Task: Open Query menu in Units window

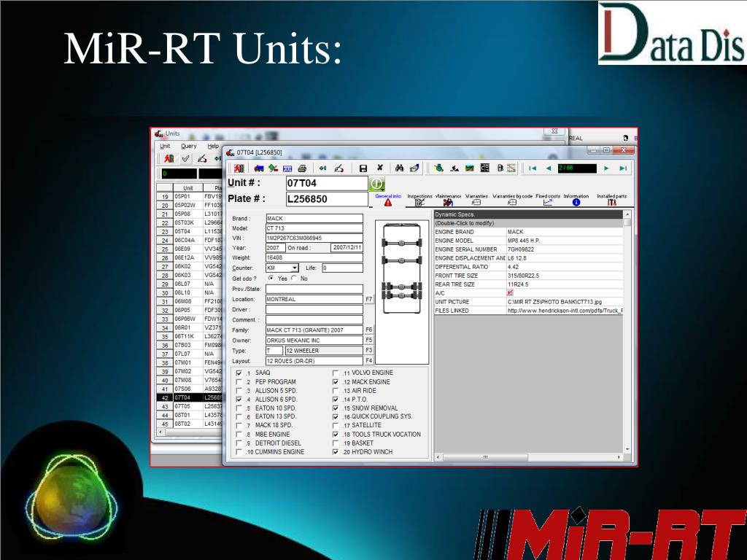Action: click(x=189, y=146)
